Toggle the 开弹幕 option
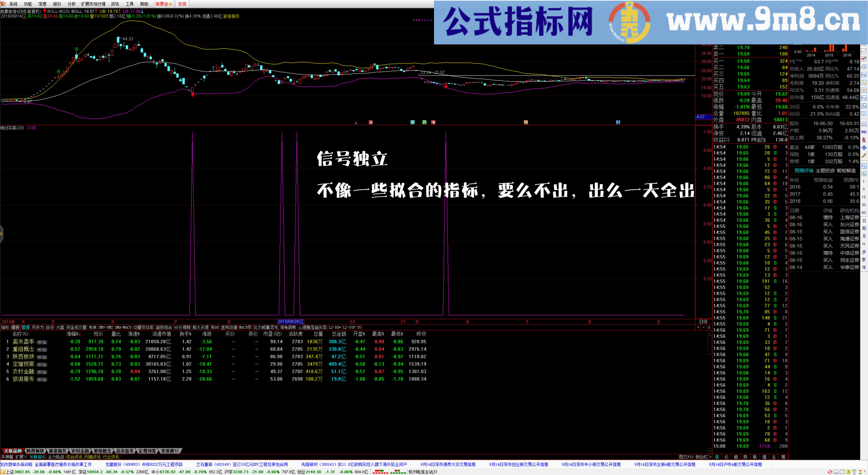 [x=7, y=457]
